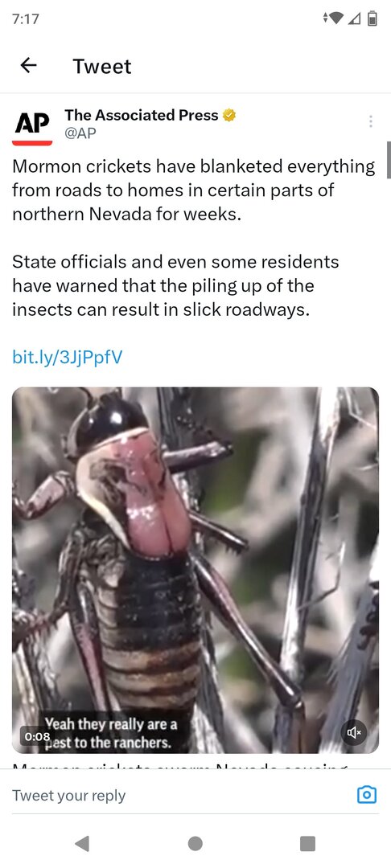Play the Mormon cricket video
Image resolution: width=391 pixels, height=868 pixels.
(195, 570)
